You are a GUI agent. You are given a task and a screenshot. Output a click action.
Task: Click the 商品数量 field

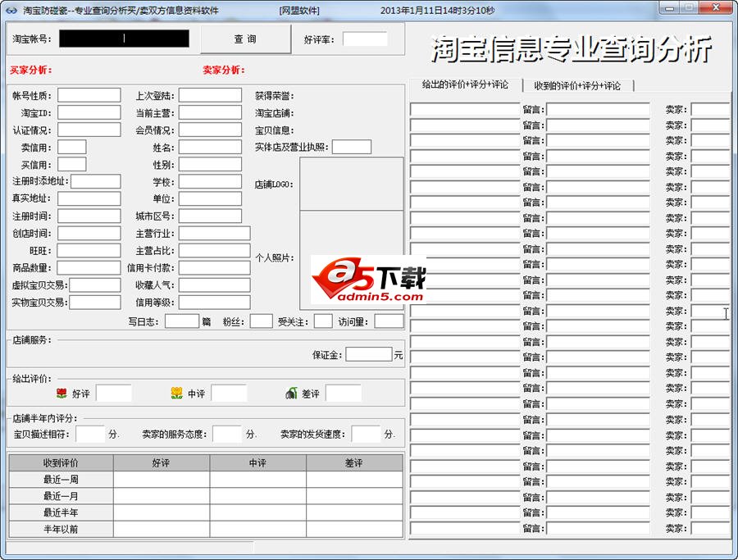[89, 268]
